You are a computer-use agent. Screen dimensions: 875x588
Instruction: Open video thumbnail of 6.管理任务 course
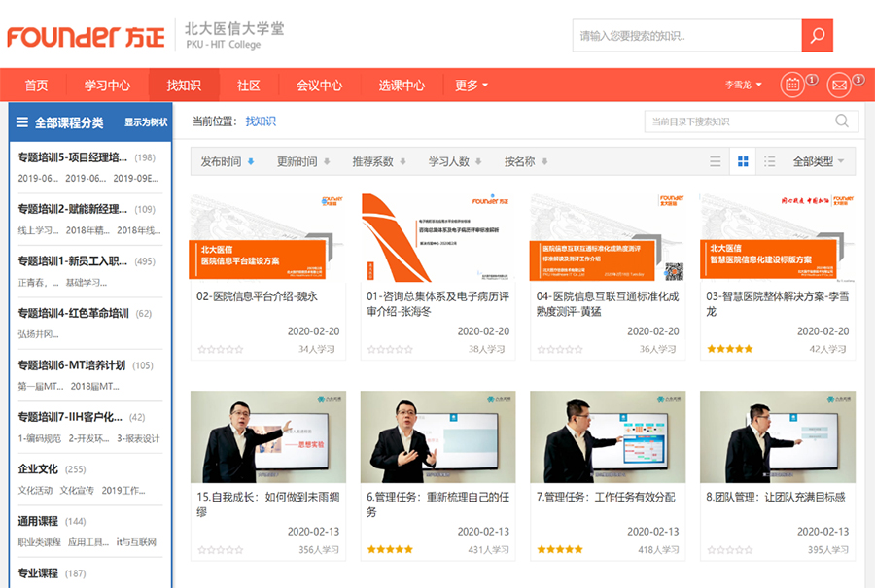(437, 436)
